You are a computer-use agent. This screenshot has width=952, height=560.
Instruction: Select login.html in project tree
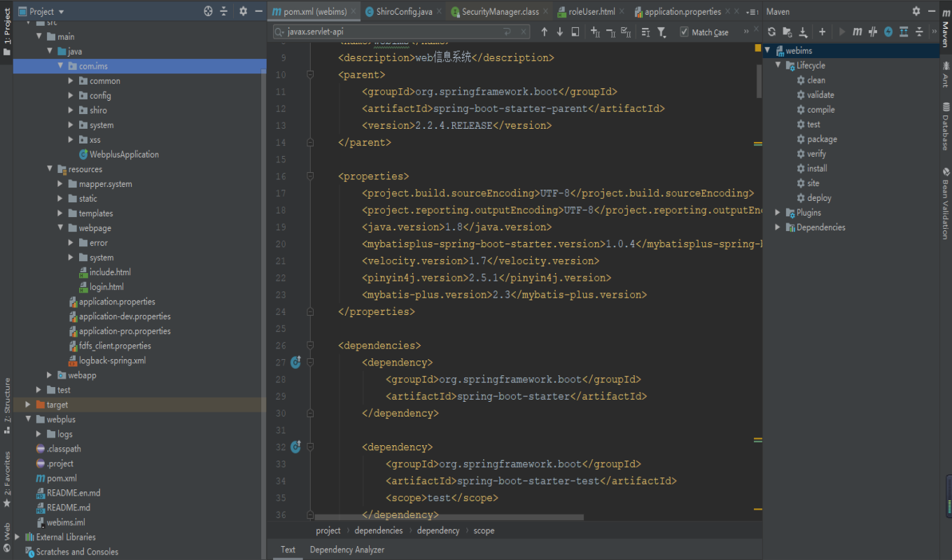(101, 287)
